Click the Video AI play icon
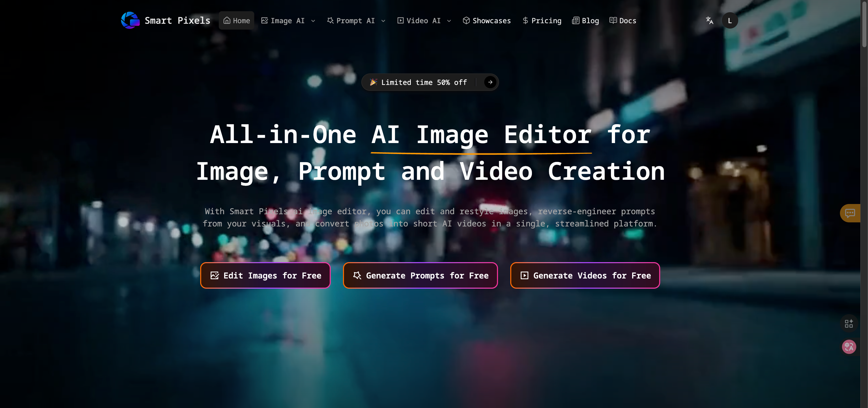 tap(400, 21)
